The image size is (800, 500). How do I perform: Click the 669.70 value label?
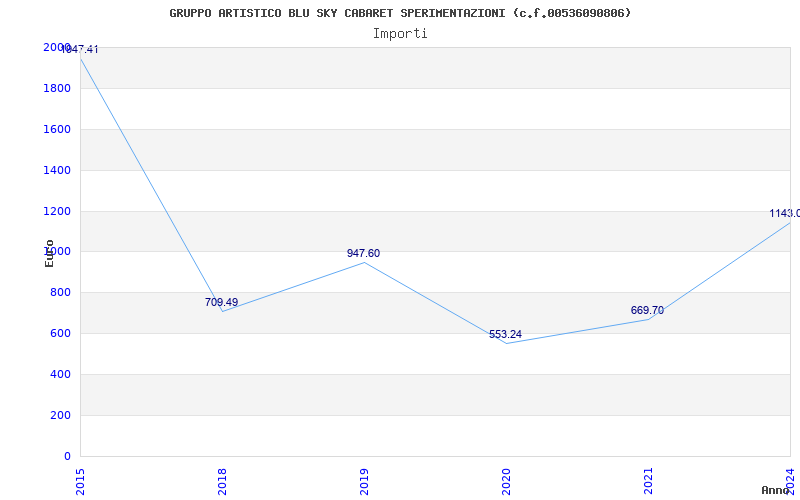647,310
